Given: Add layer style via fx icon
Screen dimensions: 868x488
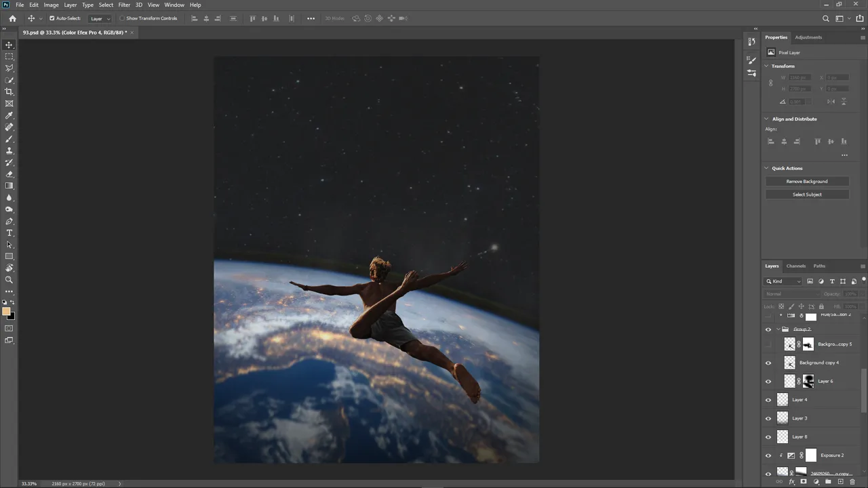Looking at the screenshot, I should 791,482.
